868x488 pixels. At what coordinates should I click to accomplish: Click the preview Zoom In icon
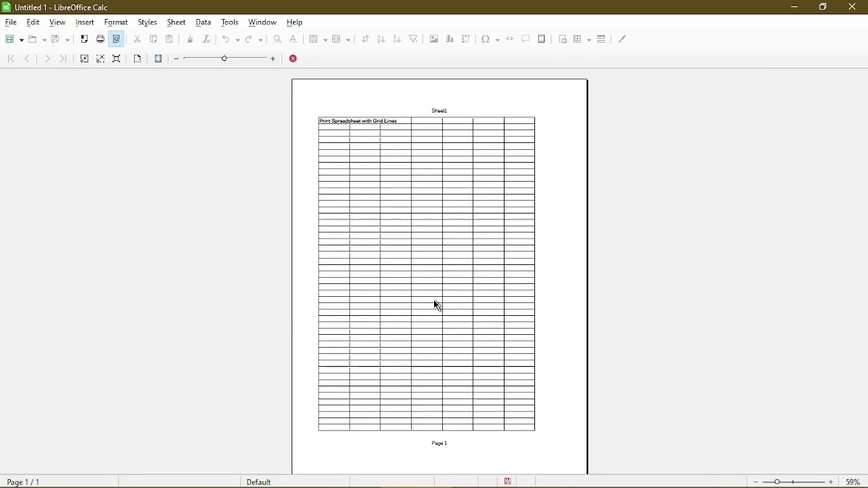(85, 59)
